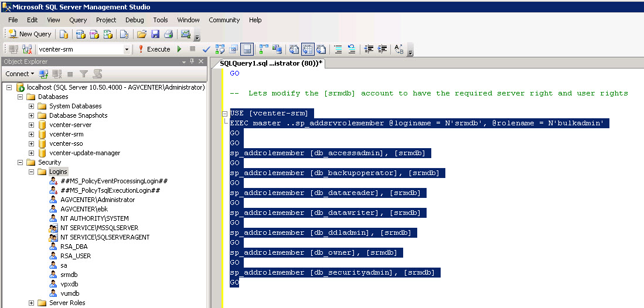Open the available databases dropdown
The height and width of the screenshot is (308, 644).
127,49
